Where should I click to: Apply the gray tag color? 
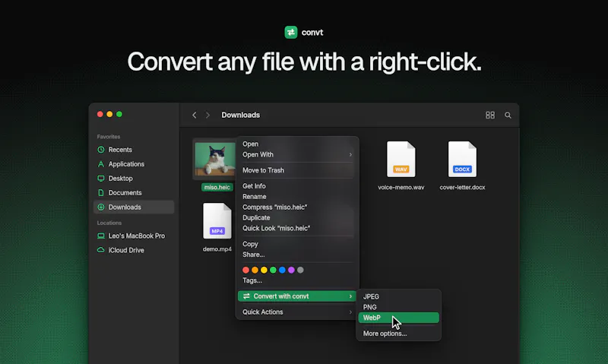[300, 270]
